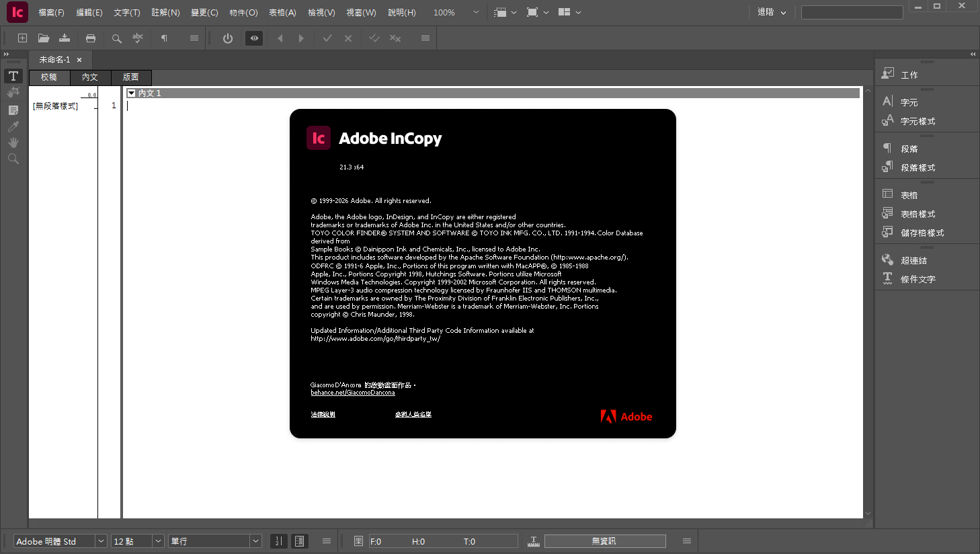The height and width of the screenshot is (554, 980).
Task: Open the arrange documents dropdown
Action: [569, 12]
